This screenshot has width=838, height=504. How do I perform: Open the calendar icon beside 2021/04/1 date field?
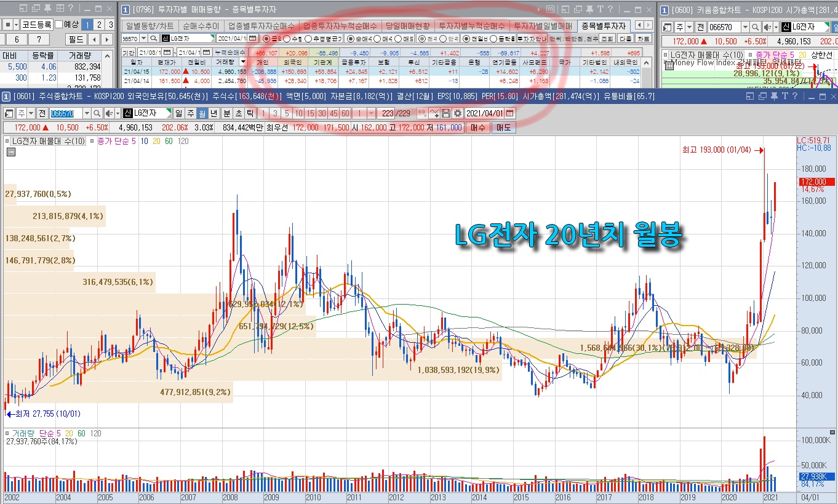[x=253, y=38]
